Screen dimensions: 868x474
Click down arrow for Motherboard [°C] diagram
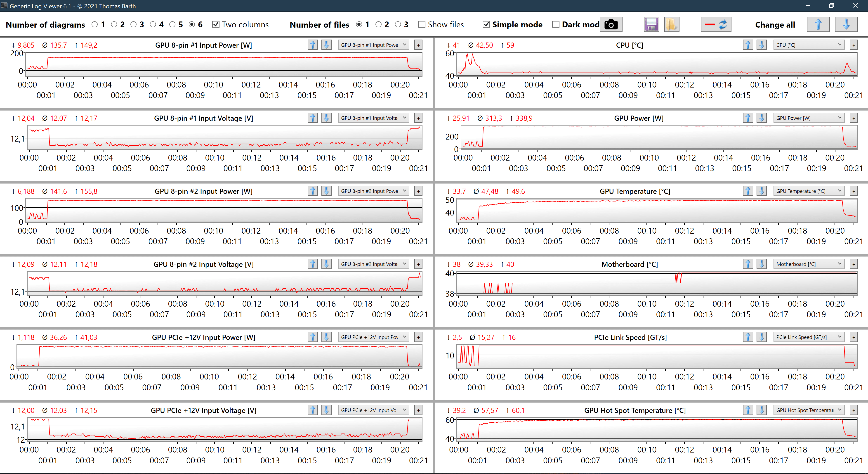[762, 264]
